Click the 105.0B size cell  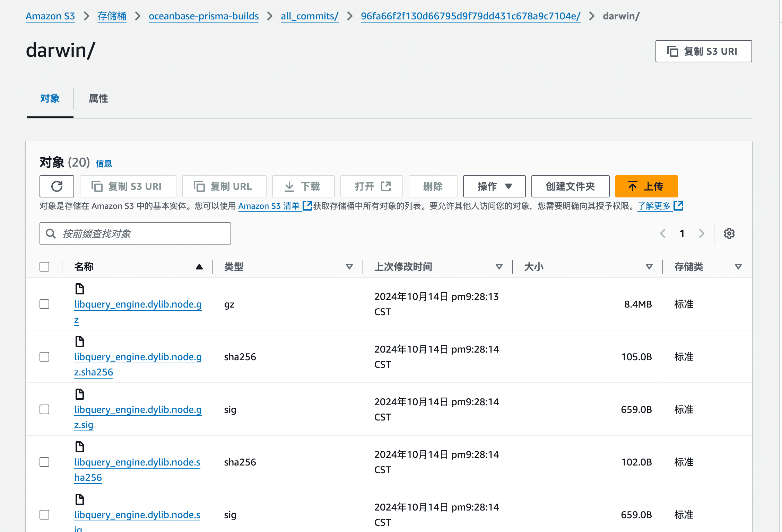click(636, 357)
